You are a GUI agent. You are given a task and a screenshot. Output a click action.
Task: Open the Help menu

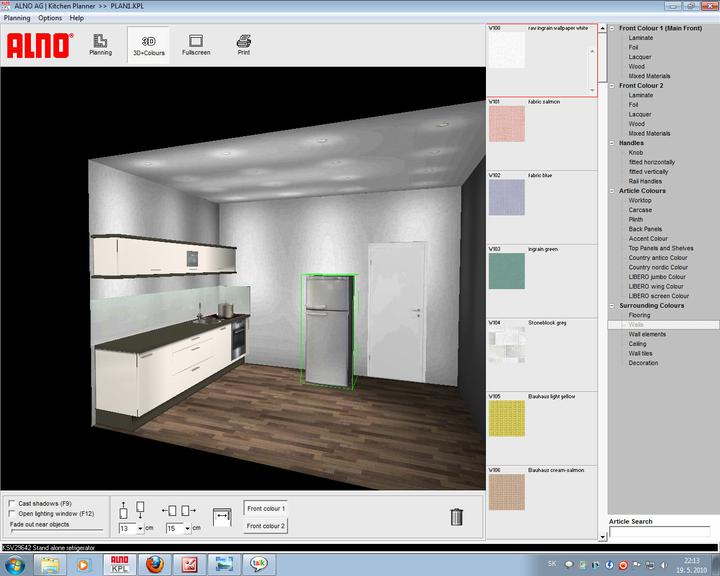77,18
